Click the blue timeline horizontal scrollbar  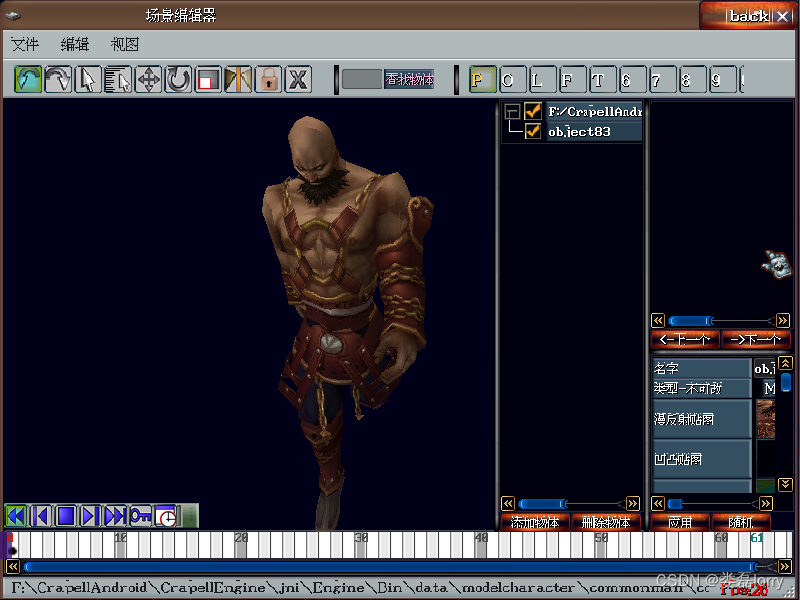(x=391, y=567)
